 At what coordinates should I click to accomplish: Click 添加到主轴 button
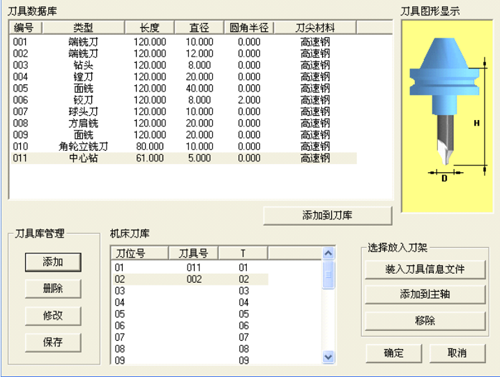425,294
